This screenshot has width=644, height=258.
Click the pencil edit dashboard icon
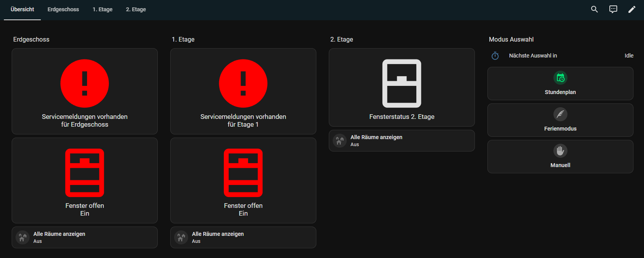(x=632, y=9)
